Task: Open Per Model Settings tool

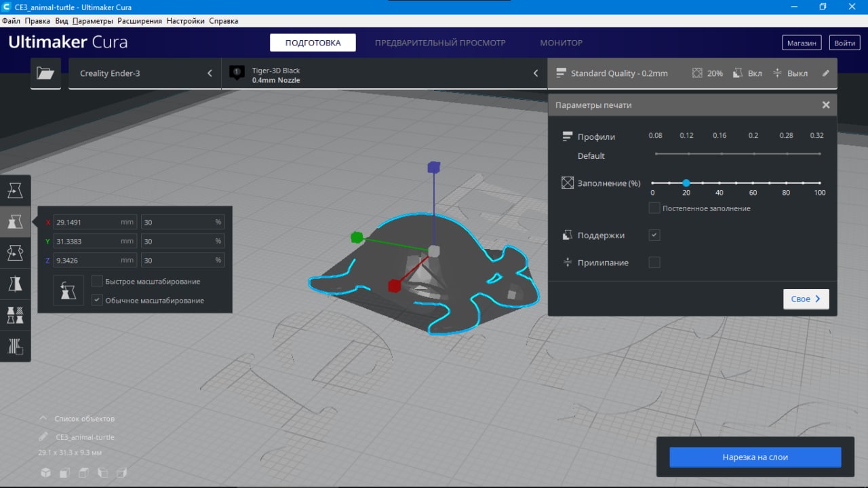Action: tap(15, 315)
